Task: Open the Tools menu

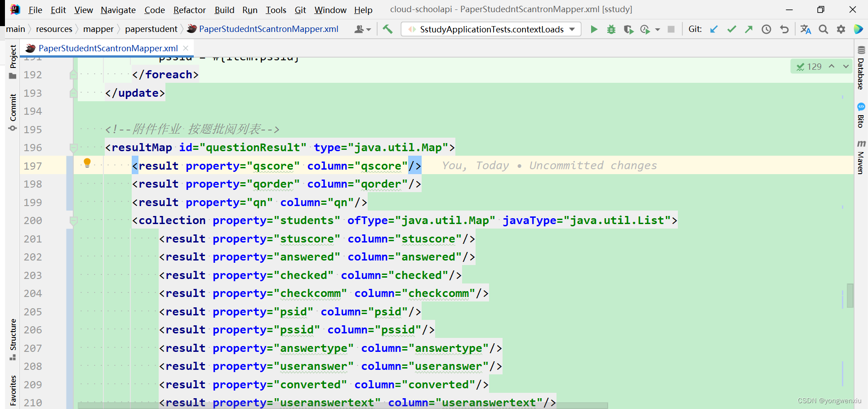Action: click(x=276, y=10)
